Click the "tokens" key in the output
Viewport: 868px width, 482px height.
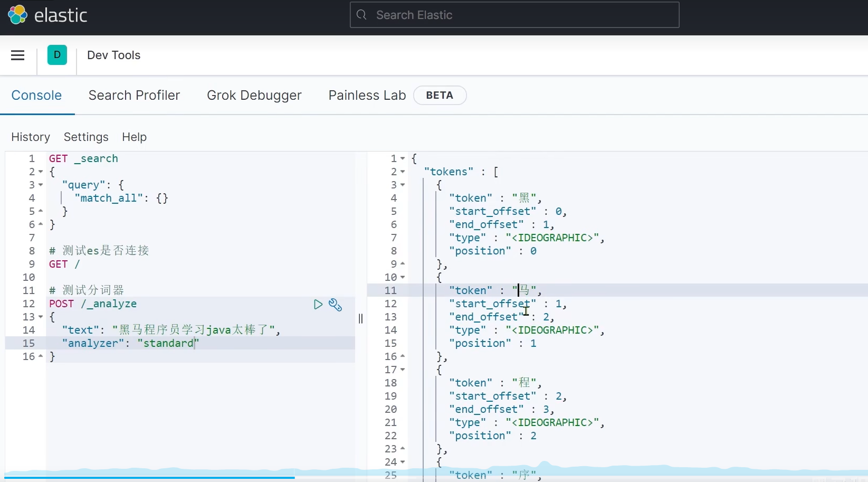(x=449, y=172)
